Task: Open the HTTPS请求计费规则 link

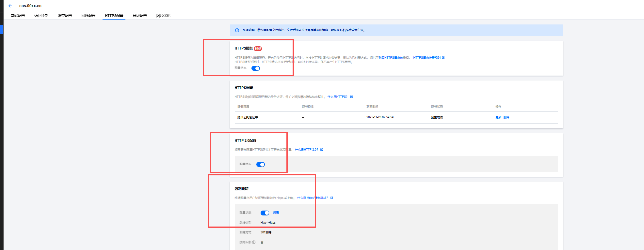Action: tap(427, 58)
